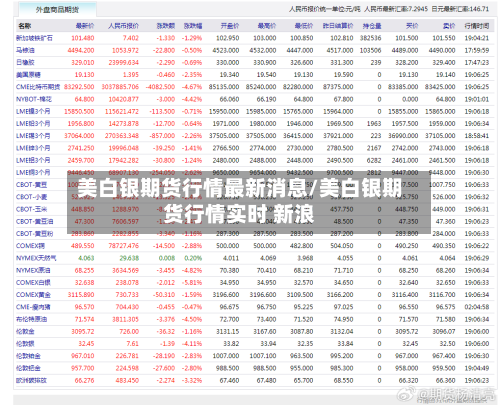Select the 3131.15 opening price for 伦敦金
The image size is (500, 406).
pos(228,332)
